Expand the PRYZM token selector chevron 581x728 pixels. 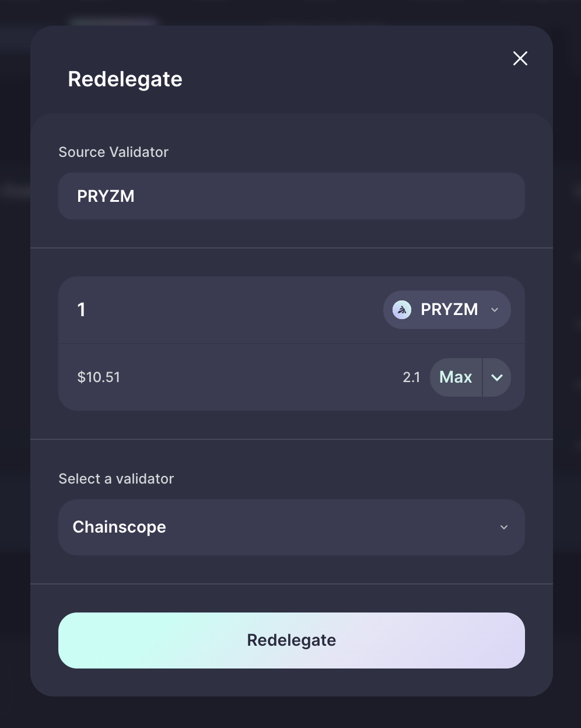[x=495, y=310]
